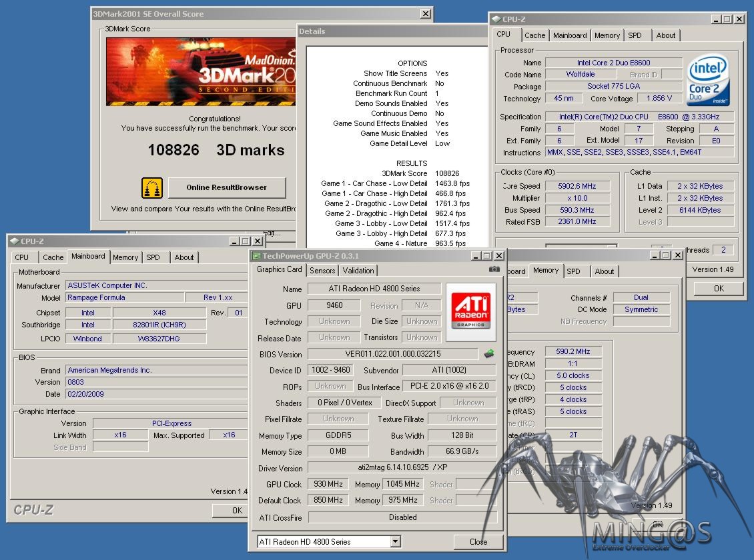Click the MadOnion 3DMark2001 banner image
The image size is (754, 560).
pyautogui.click(x=201, y=71)
